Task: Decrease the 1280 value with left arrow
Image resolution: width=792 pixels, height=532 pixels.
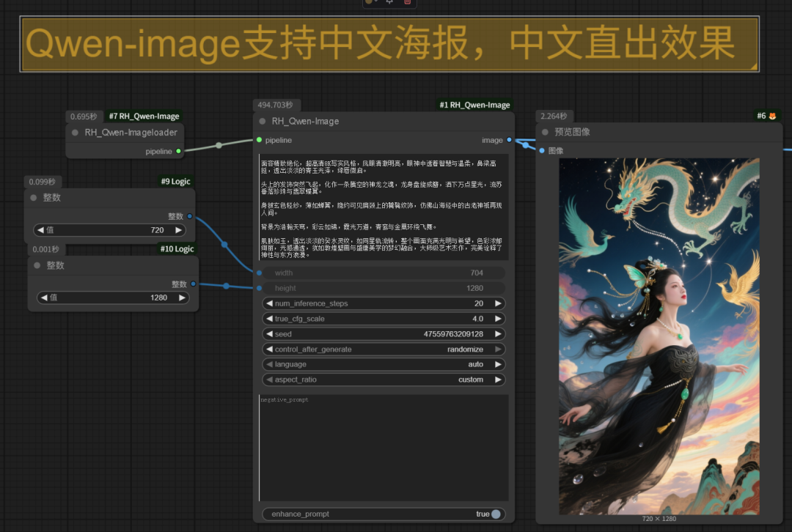Action: (44, 298)
